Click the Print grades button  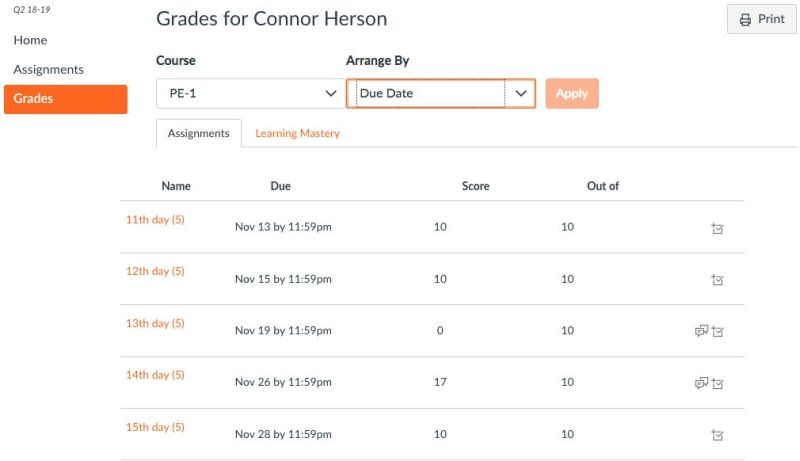point(761,19)
